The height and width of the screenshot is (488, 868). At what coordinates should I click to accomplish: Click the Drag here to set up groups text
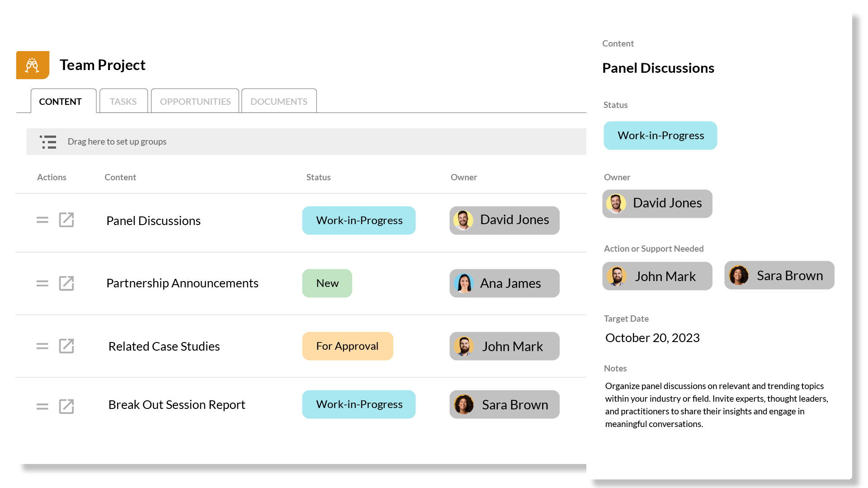(x=117, y=141)
